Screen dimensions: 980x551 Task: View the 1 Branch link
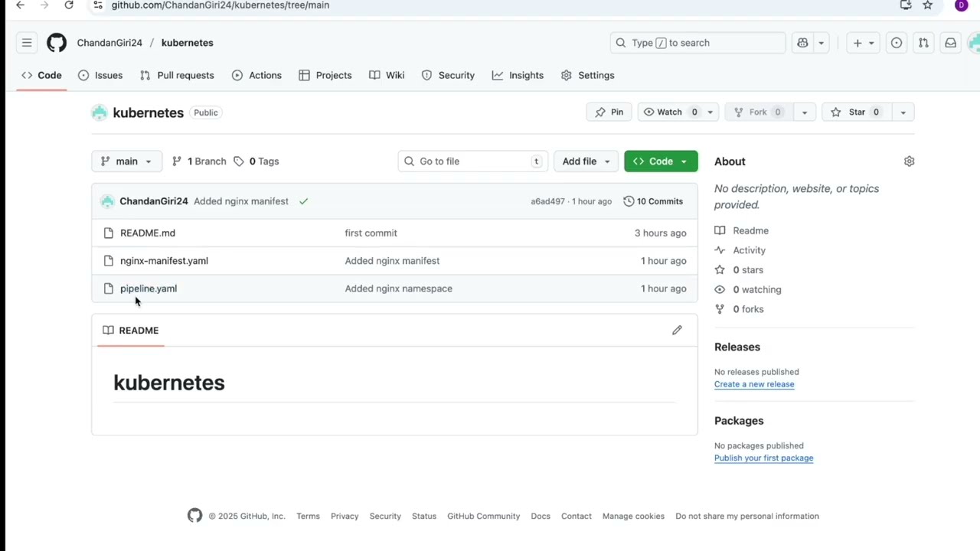tap(199, 161)
